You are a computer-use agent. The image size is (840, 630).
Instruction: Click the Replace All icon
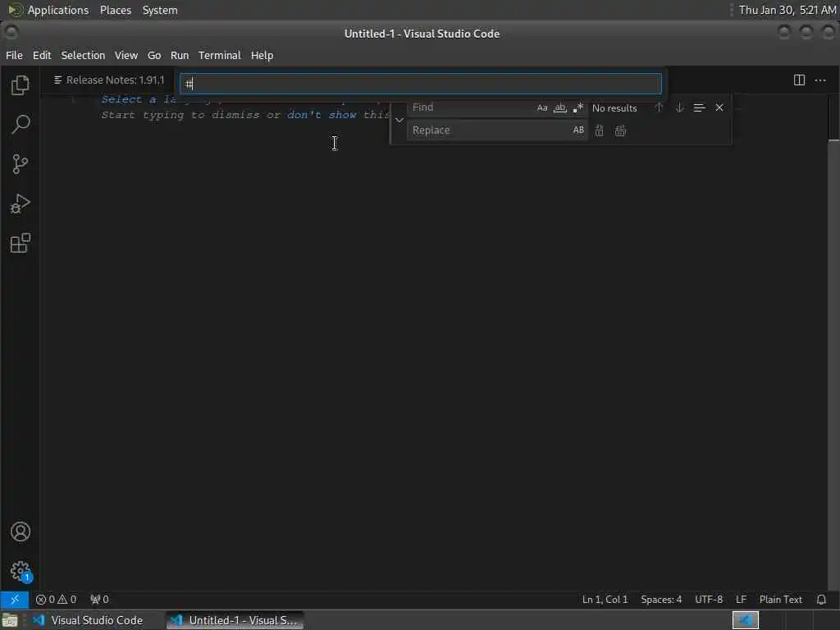point(620,130)
